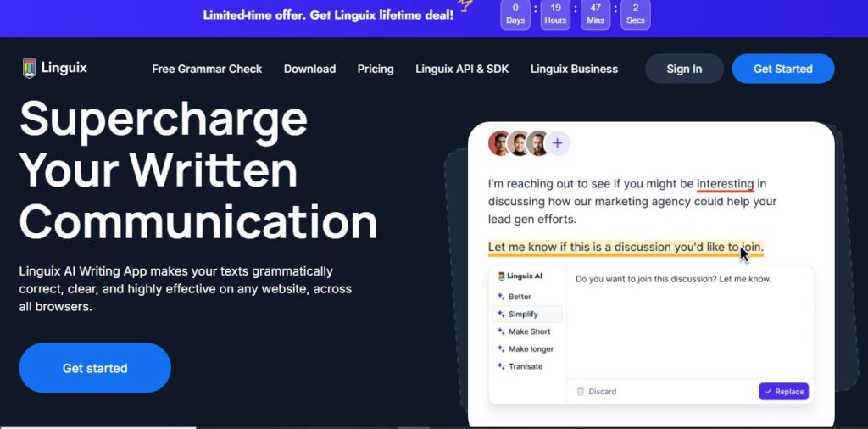
Task: Click the Replace button
Action: tap(783, 392)
